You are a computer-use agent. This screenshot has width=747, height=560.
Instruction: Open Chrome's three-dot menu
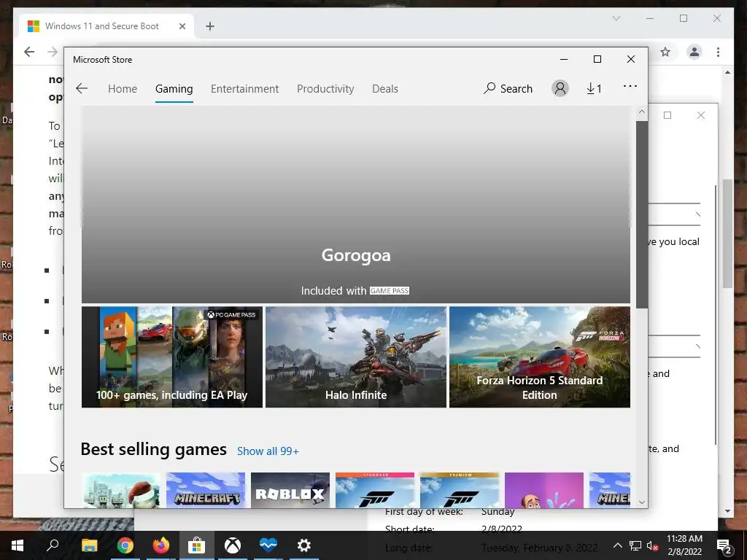pyautogui.click(x=718, y=52)
